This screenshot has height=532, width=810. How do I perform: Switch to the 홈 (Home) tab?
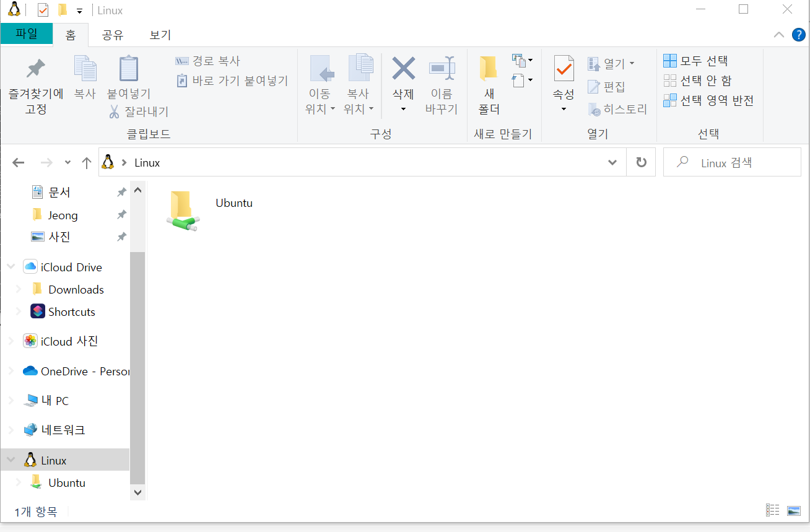pyautogui.click(x=71, y=35)
